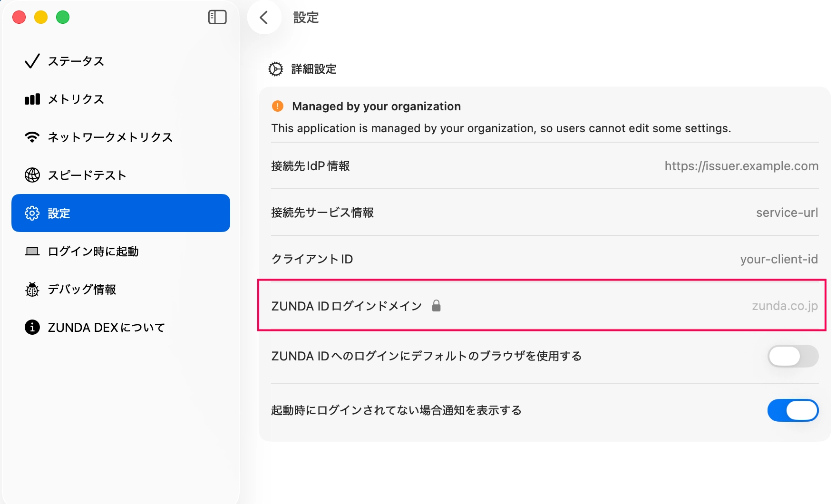Click the zunda.co.jp login domain field
Viewport: 836px width, 504px height.
pos(784,306)
